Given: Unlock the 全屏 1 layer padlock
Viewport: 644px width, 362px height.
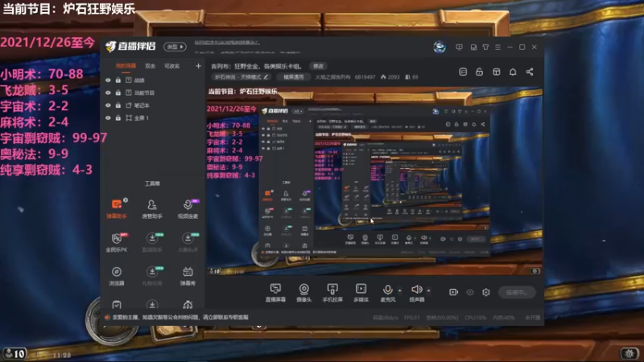Looking at the screenshot, I should [x=118, y=117].
